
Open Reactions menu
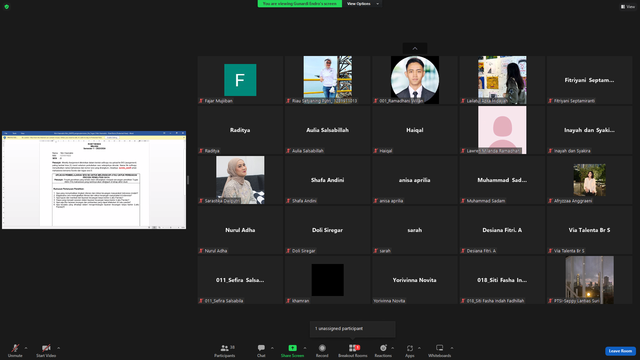click(383, 350)
